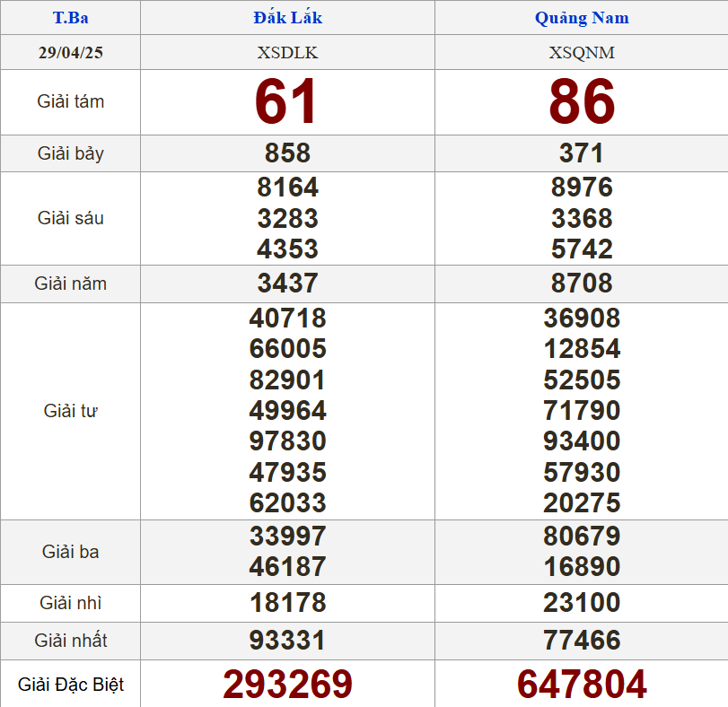The width and height of the screenshot is (728, 707).
Task: Click the Giải tư row label
Action: coord(71,411)
